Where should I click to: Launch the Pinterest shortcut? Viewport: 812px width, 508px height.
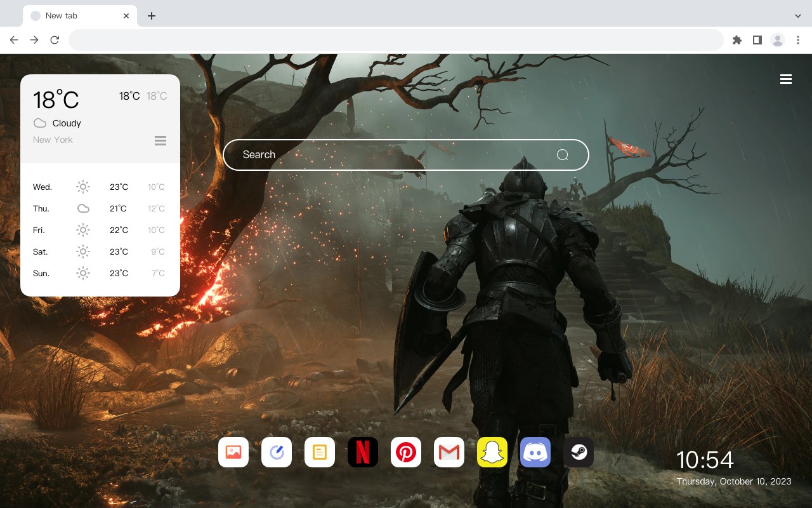[406, 452]
